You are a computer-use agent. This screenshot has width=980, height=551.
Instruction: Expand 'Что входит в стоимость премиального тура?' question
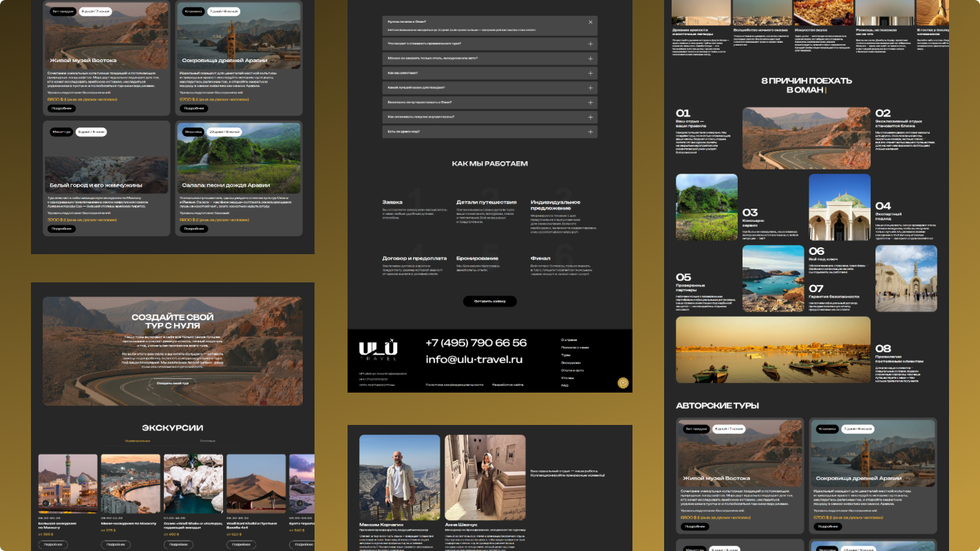(489, 43)
